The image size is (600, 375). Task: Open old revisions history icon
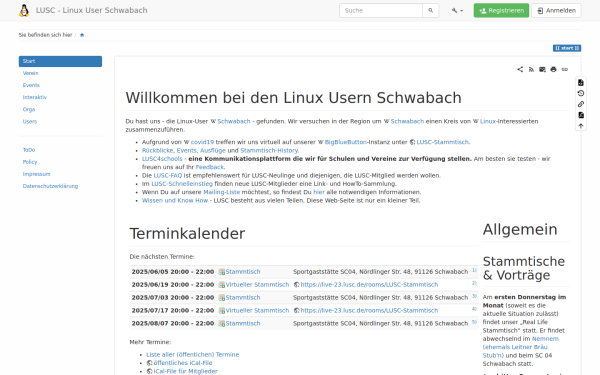point(580,93)
